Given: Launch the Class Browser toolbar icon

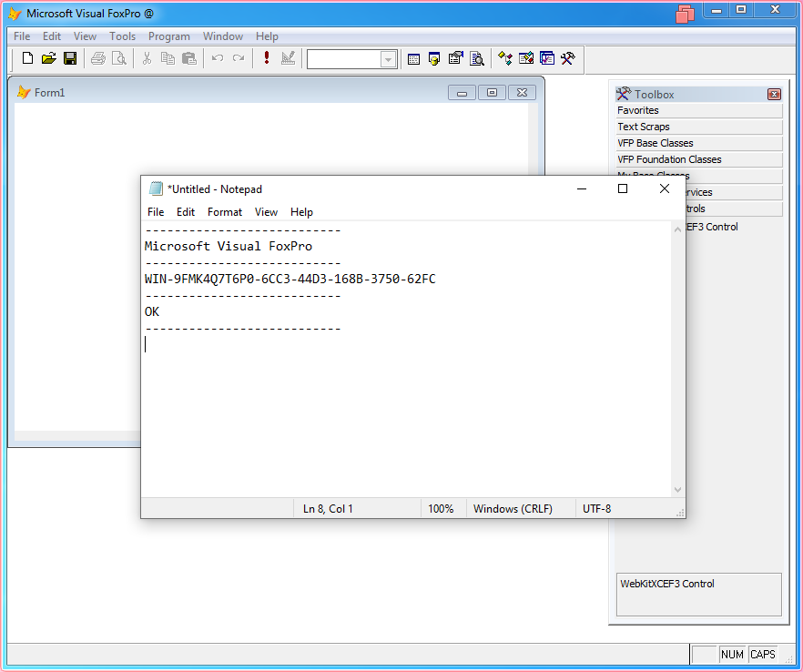Looking at the screenshot, I should pyautogui.click(x=505, y=58).
